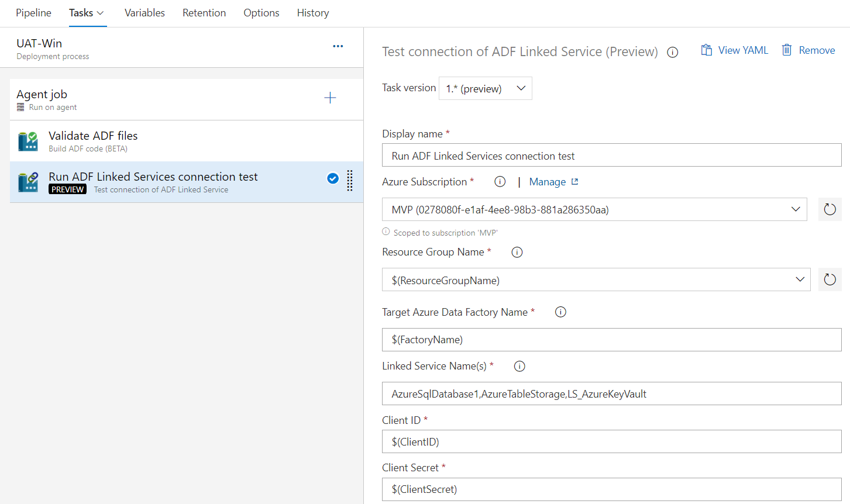Viewport: 850px width, 504px height.
Task: Click Remove to delete the task
Action: pyautogui.click(x=808, y=50)
